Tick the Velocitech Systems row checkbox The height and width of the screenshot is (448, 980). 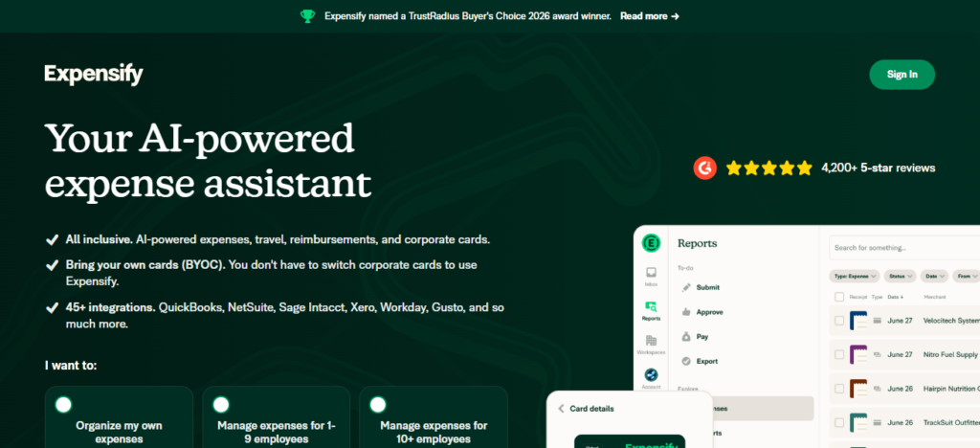click(x=839, y=321)
